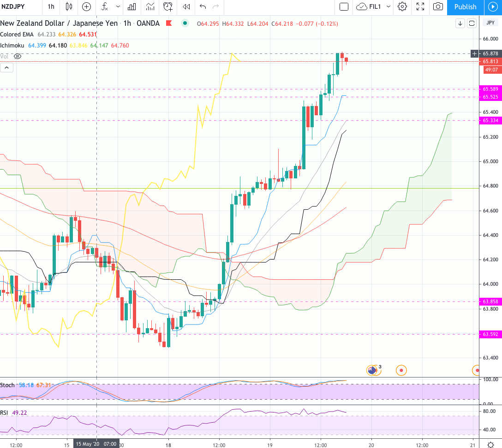The height and width of the screenshot is (448, 502).
Task: Open the play stream button beside Publish
Action: tap(492, 7)
